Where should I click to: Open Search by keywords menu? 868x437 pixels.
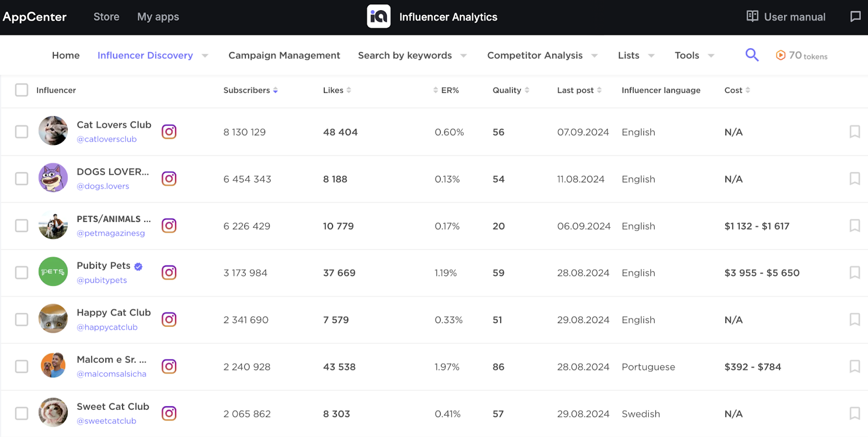pos(405,55)
